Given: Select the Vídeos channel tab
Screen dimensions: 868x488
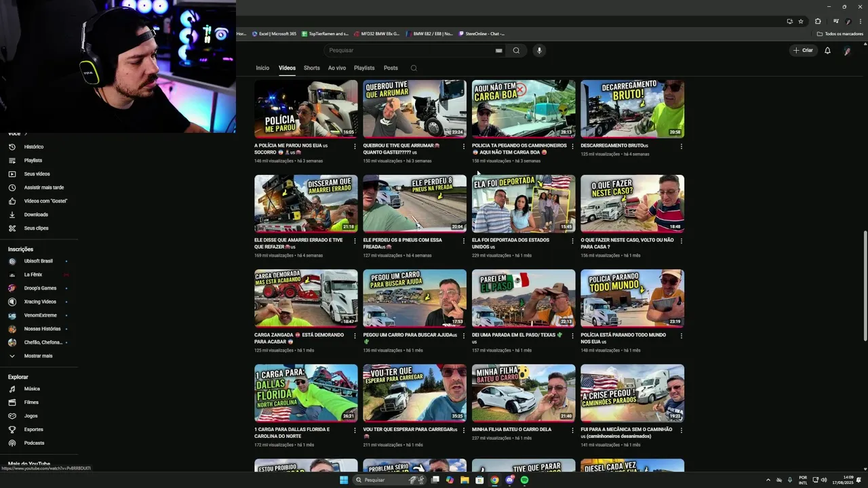Looking at the screenshot, I should 287,68.
